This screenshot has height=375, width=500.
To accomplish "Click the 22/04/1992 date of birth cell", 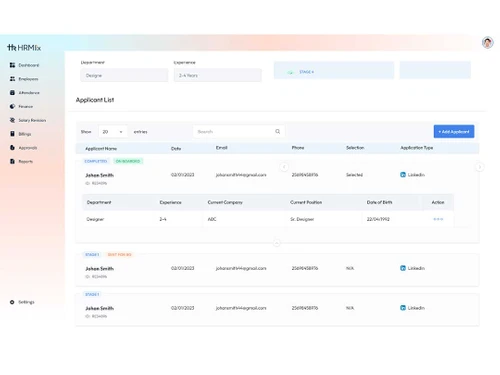I will point(378,219).
